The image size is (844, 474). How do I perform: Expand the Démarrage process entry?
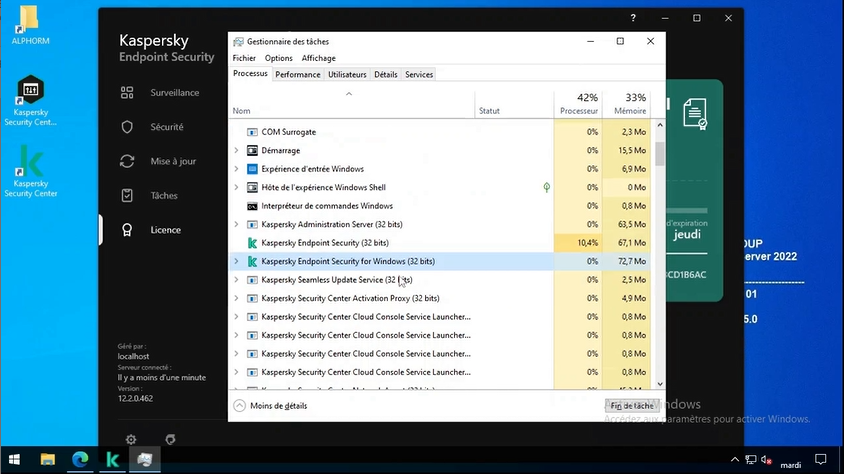coord(236,151)
